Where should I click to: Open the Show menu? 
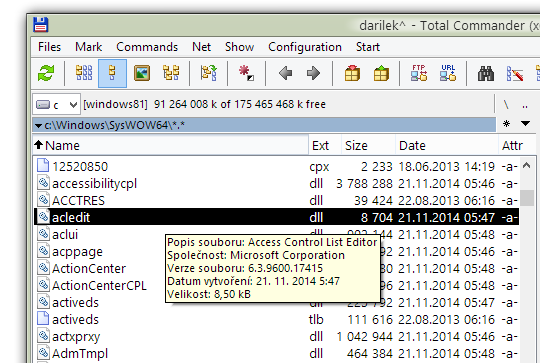[x=239, y=47]
